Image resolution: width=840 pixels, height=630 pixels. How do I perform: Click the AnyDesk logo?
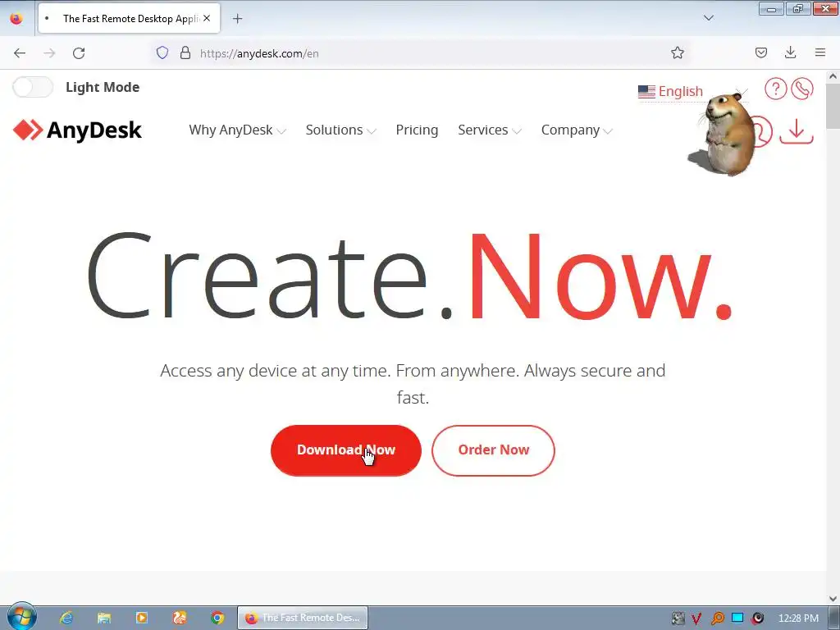point(77,130)
